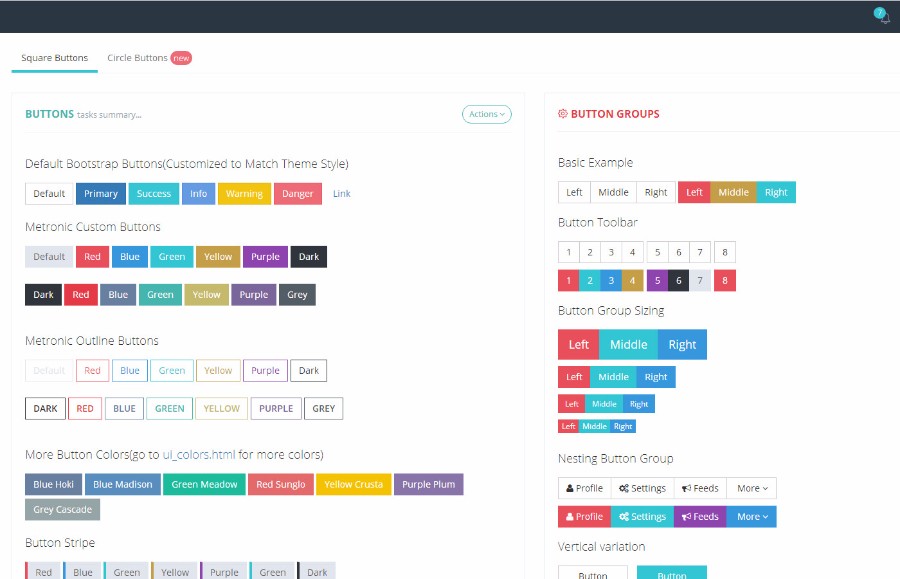Select the red Profile button with user icon
This screenshot has width=900, height=579.
583,516
